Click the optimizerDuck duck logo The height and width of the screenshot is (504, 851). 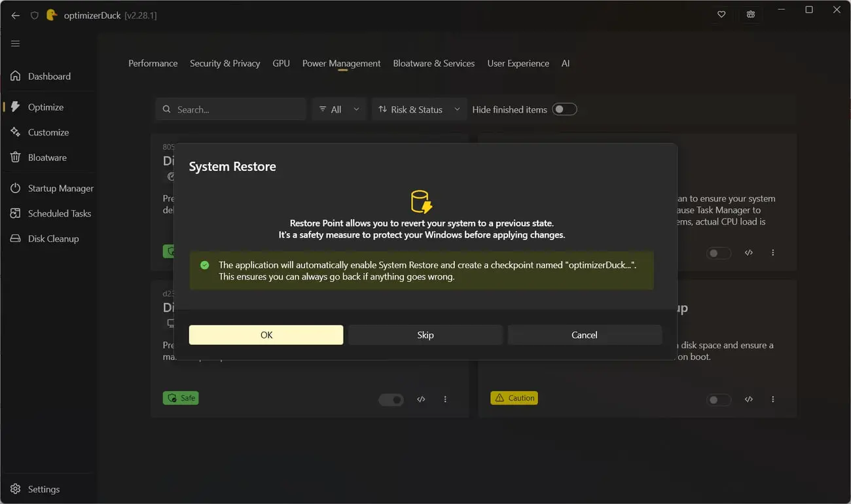(x=52, y=14)
